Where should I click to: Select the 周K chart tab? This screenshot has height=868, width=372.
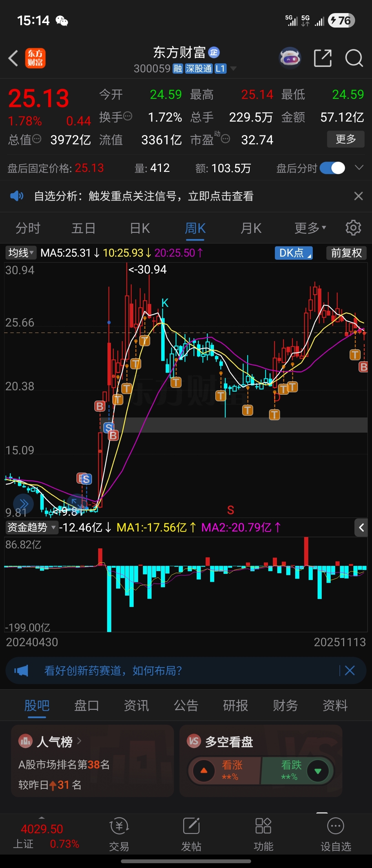click(195, 228)
